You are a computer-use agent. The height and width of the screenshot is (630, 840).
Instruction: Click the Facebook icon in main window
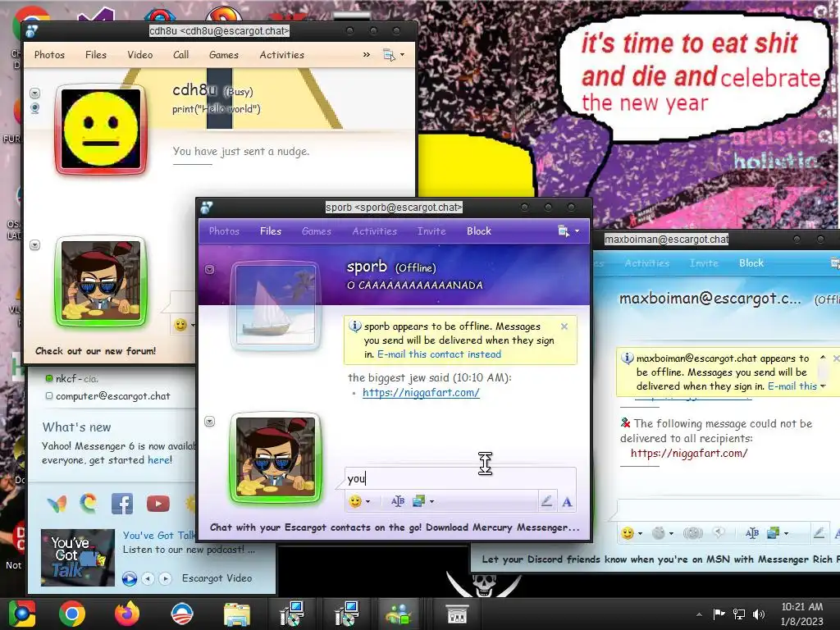pyautogui.click(x=122, y=504)
